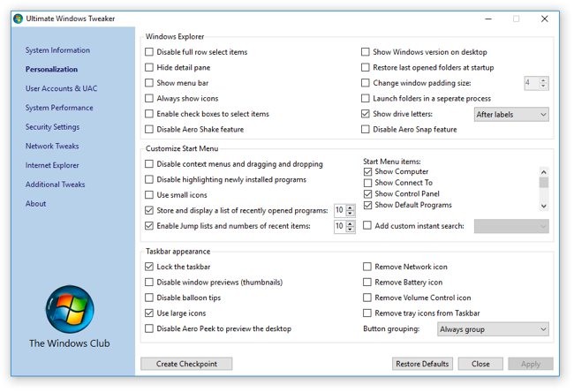
Task: Open the custom instant search dropdown
Action: 511,226
